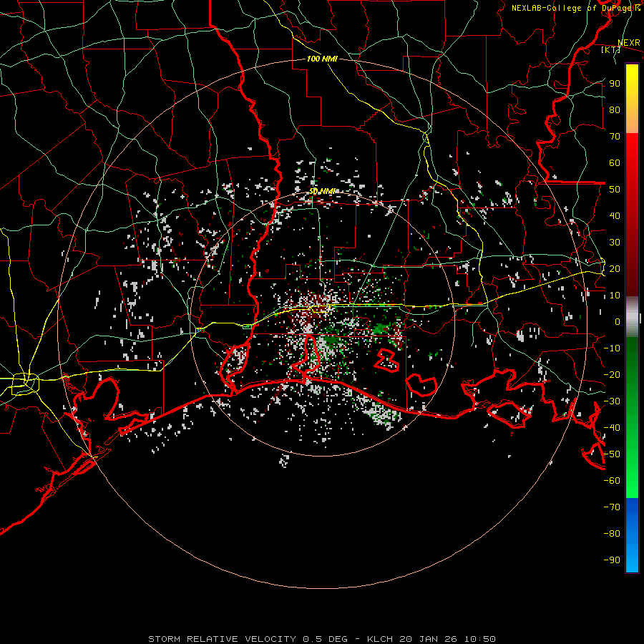Click the NEXR label above the color scale

tap(629, 43)
